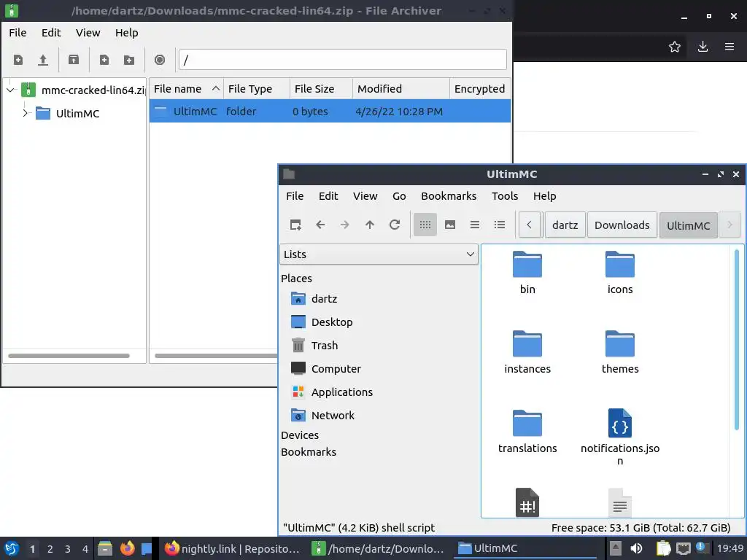The height and width of the screenshot is (560, 747).
Task: Select the icons folder
Action: 620,273
